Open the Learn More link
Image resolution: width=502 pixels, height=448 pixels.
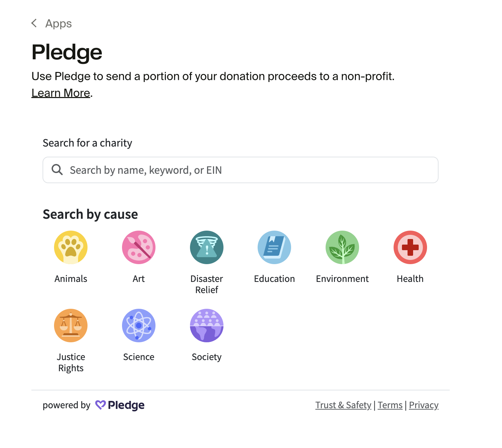61,93
